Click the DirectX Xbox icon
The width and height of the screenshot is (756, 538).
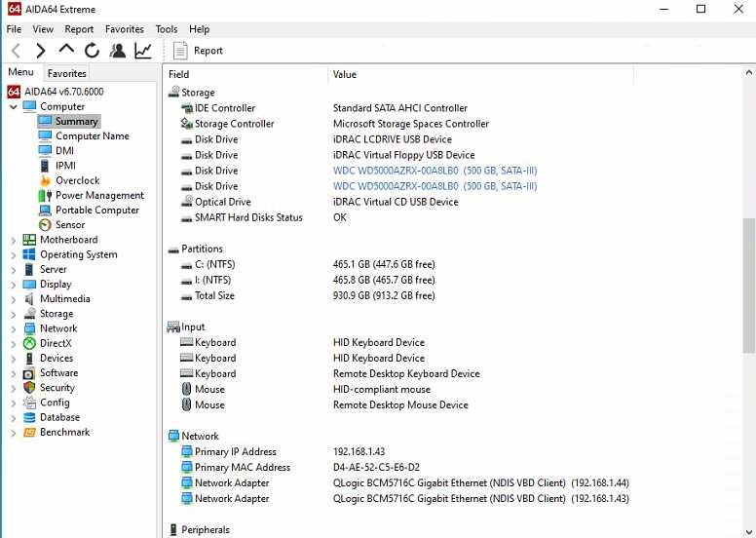29,343
